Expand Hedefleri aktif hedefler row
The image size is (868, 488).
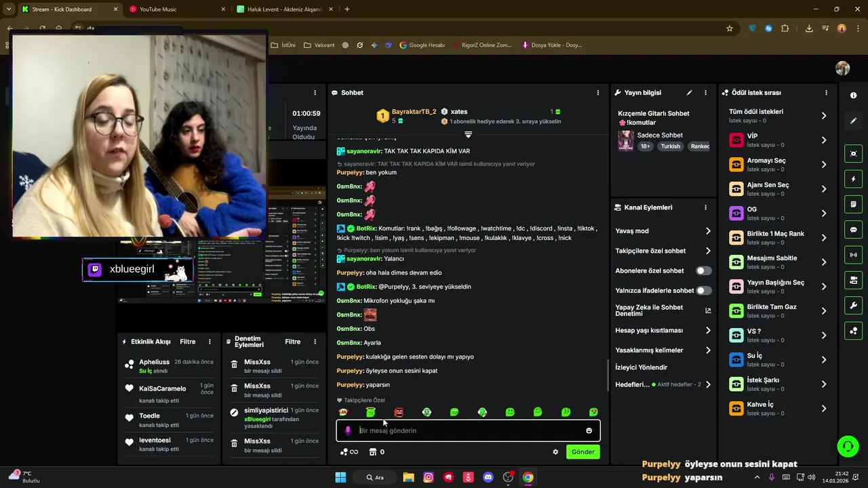pos(662,384)
